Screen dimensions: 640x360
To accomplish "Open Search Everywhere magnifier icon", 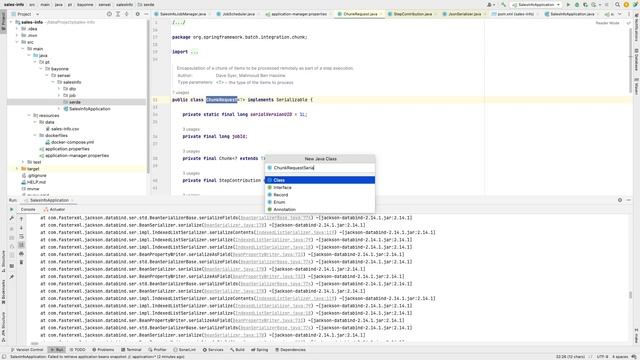I will coord(618,4).
